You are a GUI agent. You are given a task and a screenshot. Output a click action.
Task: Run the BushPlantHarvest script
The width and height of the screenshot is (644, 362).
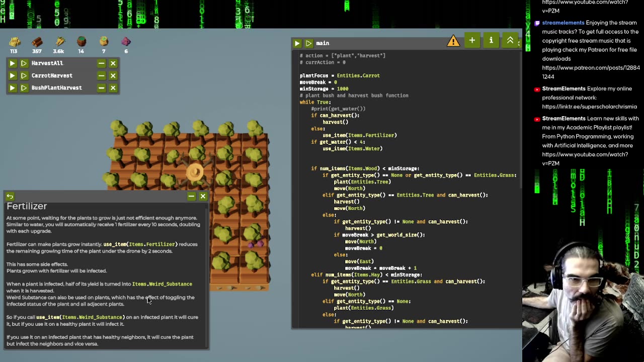point(12,88)
